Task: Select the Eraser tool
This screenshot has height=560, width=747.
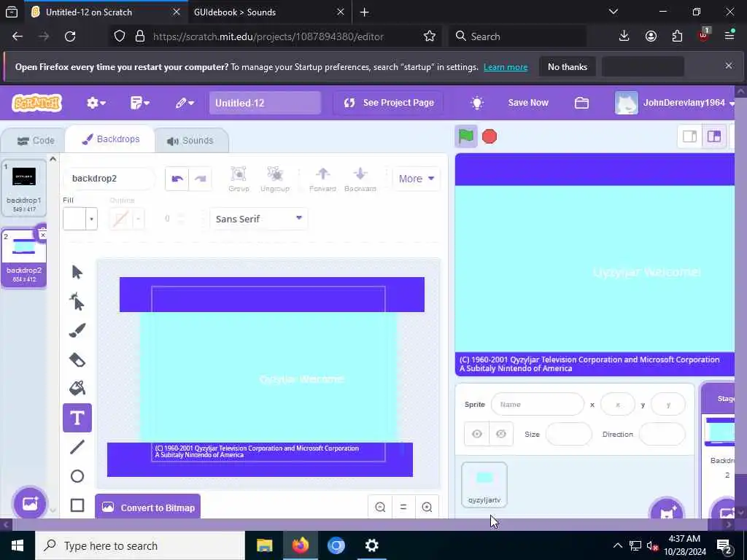Action: click(77, 359)
